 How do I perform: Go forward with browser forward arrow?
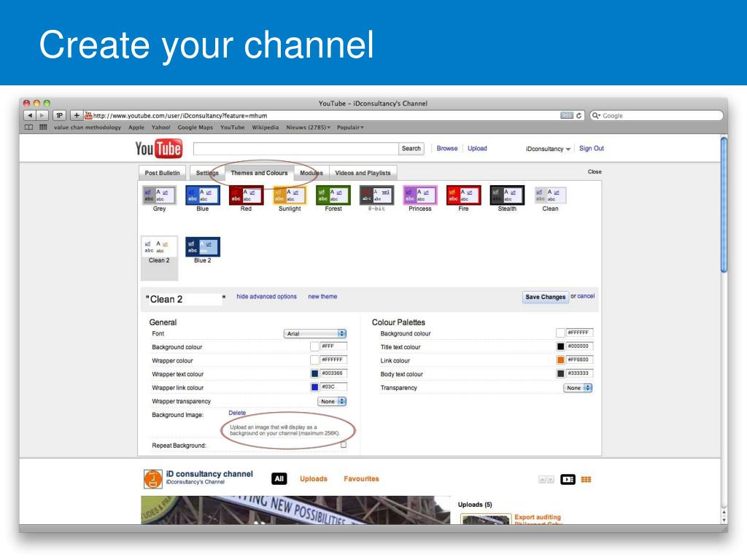(x=42, y=115)
